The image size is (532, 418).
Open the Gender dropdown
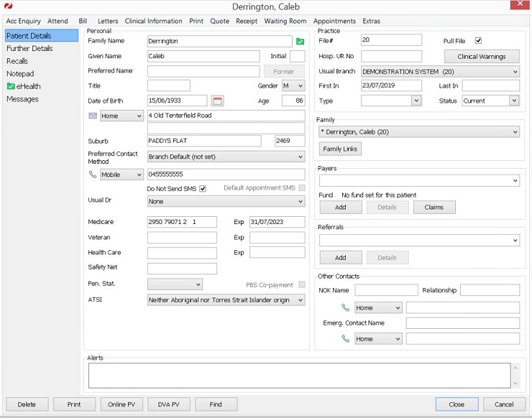[x=293, y=85]
